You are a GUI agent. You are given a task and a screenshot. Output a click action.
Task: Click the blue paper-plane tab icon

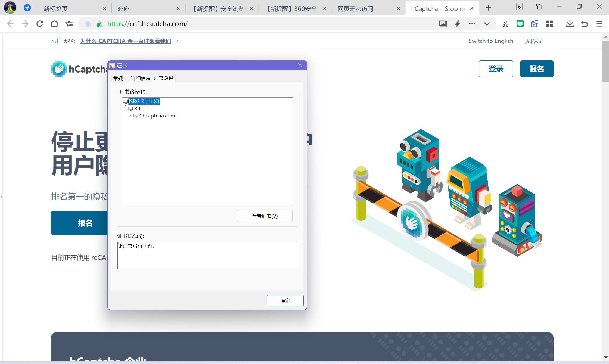tap(27, 8)
